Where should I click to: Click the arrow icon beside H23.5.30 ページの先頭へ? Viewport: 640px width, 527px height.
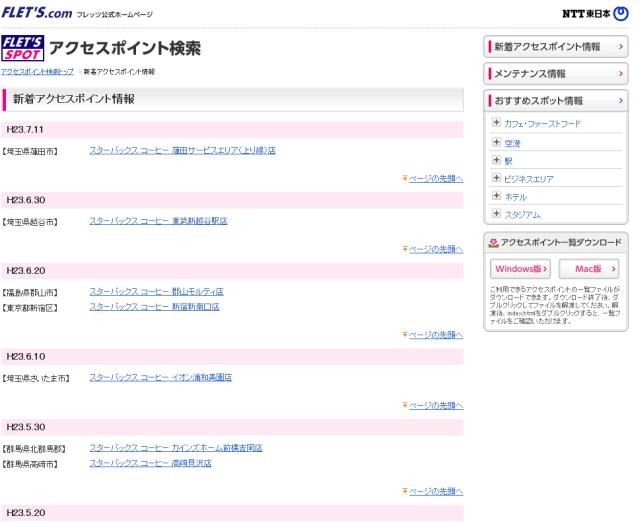(405, 491)
